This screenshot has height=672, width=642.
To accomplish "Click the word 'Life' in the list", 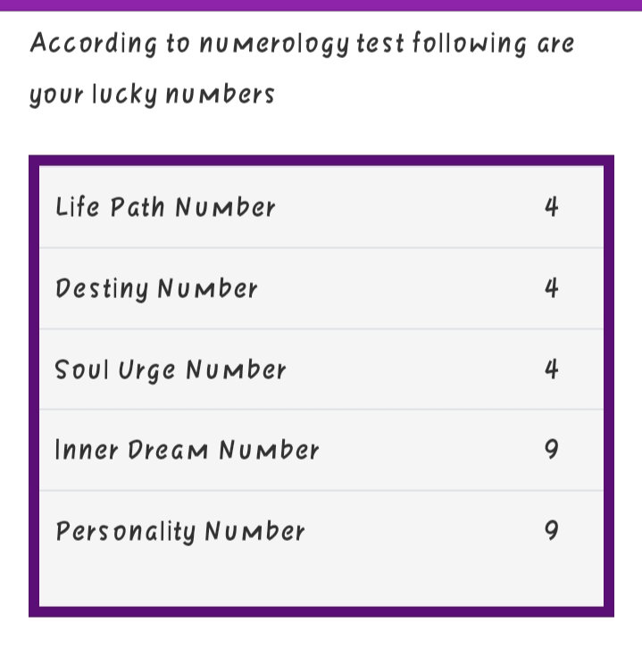I will coord(77,206).
